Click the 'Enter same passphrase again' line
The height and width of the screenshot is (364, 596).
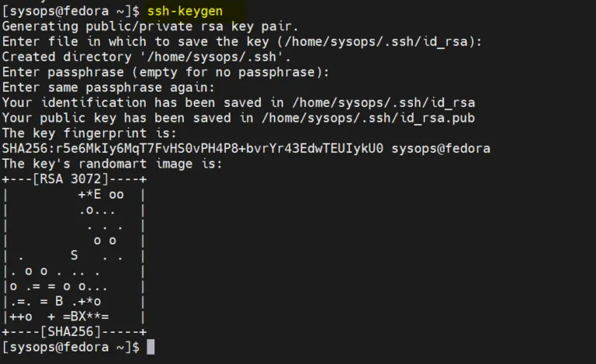[109, 88]
